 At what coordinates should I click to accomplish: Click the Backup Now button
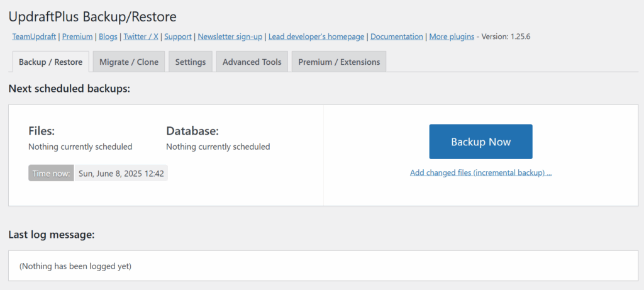click(x=481, y=142)
